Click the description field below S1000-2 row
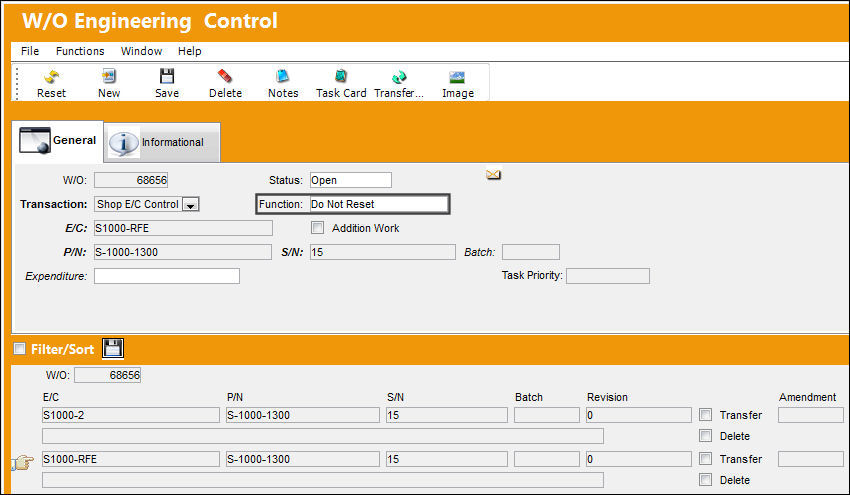Screen dimensions: 850x495 pos(323,436)
